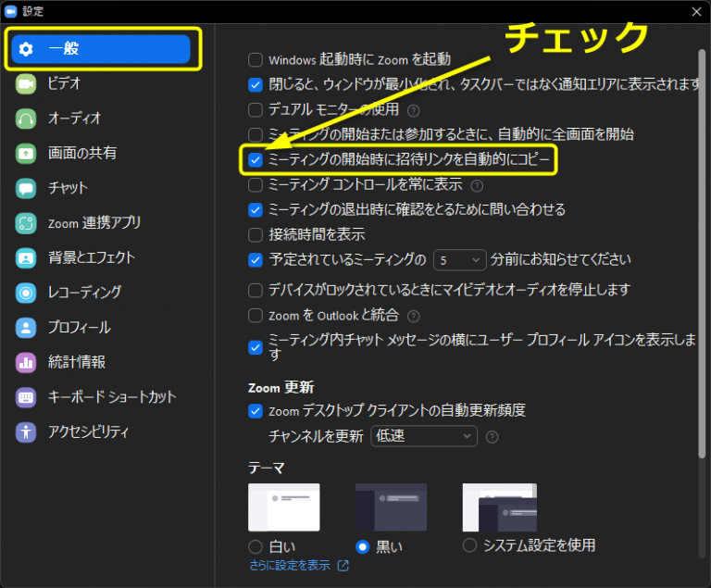Click the レコーディング record icon
Viewport: 711px width, 588px height.
click(26, 293)
